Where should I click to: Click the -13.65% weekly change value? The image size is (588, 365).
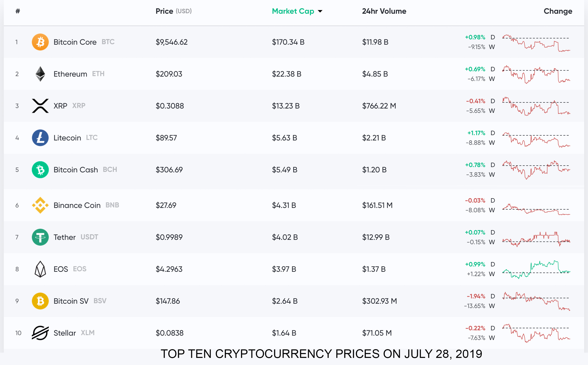[474, 306]
